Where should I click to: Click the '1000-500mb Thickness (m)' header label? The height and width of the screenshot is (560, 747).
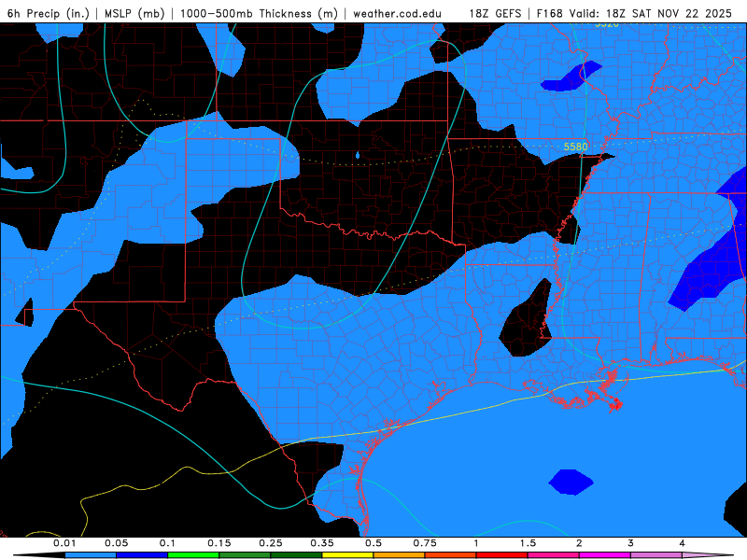(x=259, y=13)
